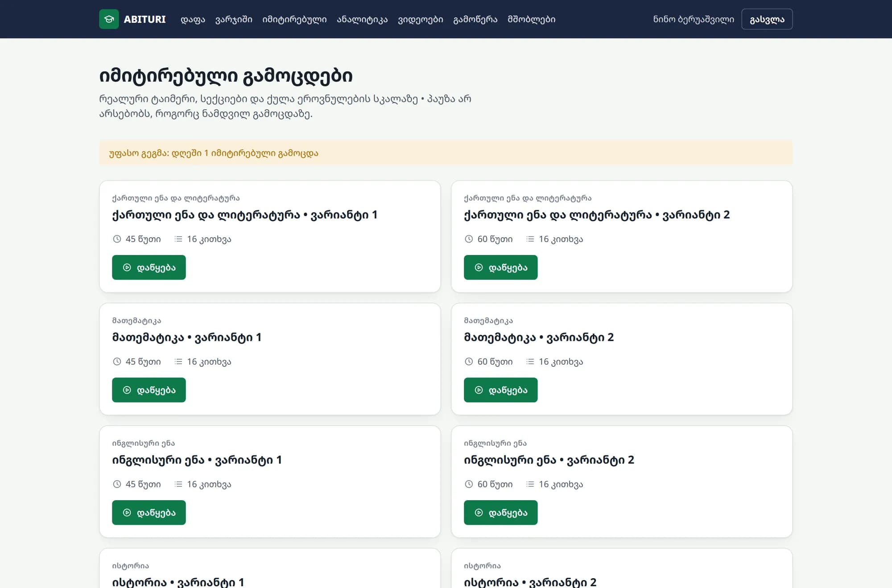The width and height of the screenshot is (892, 588).
Task: Open the დაფა nav item
Action: [193, 19]
